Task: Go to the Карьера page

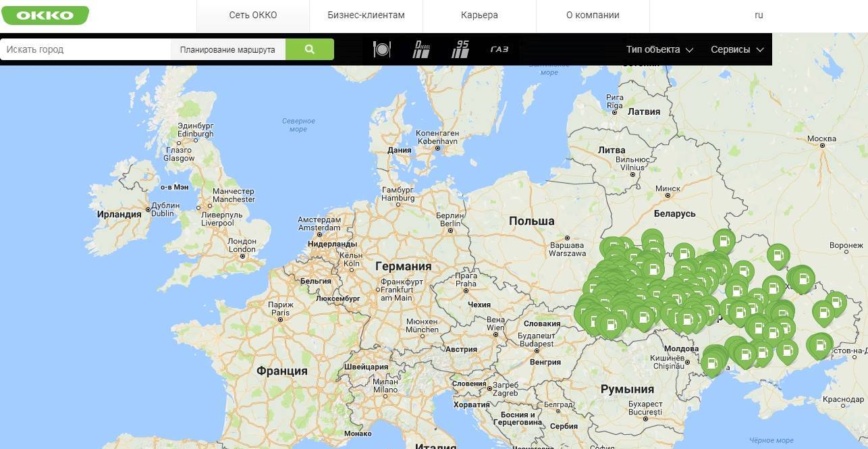Action: click(479, 15)
